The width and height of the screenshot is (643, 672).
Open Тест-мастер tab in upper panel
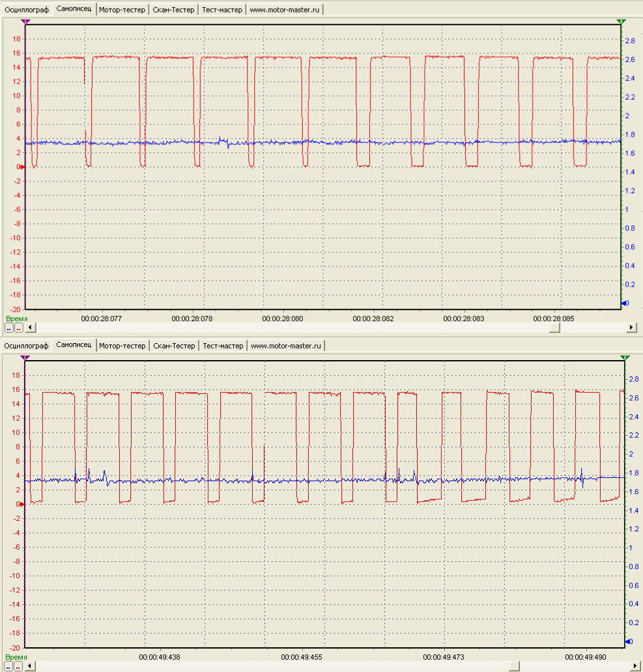point(222,10)
